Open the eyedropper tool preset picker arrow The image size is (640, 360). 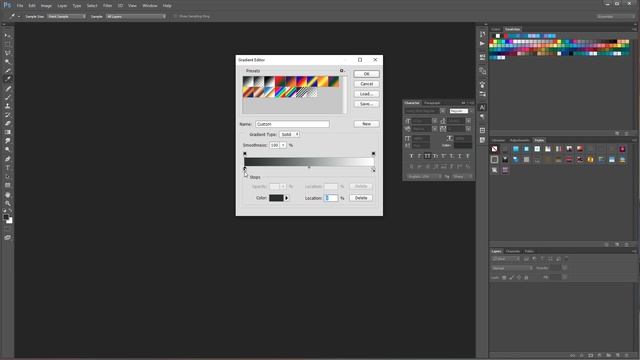tap(19, 16)
